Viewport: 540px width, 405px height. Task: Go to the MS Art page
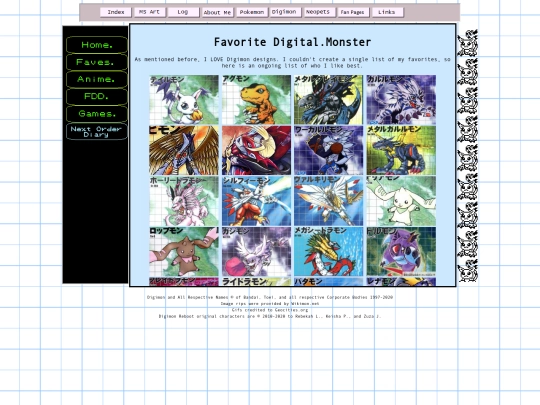(149, 12)
